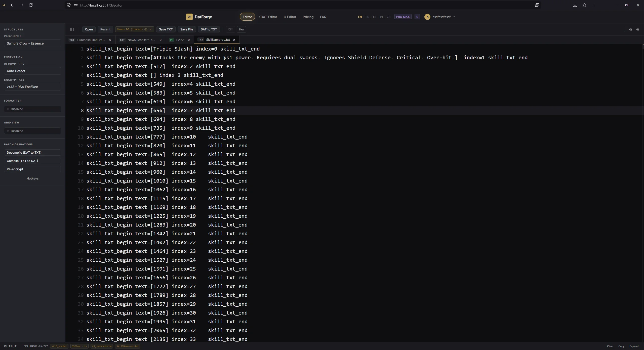644x350 pixels.
Task: Click the purple U badge icon
Action: pos(417,17)
